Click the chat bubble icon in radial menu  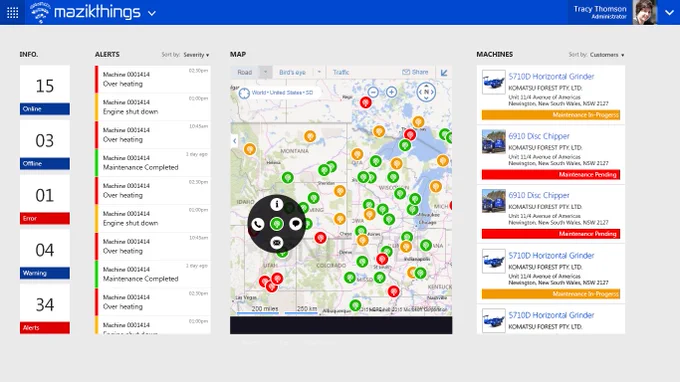click(296, 224)
